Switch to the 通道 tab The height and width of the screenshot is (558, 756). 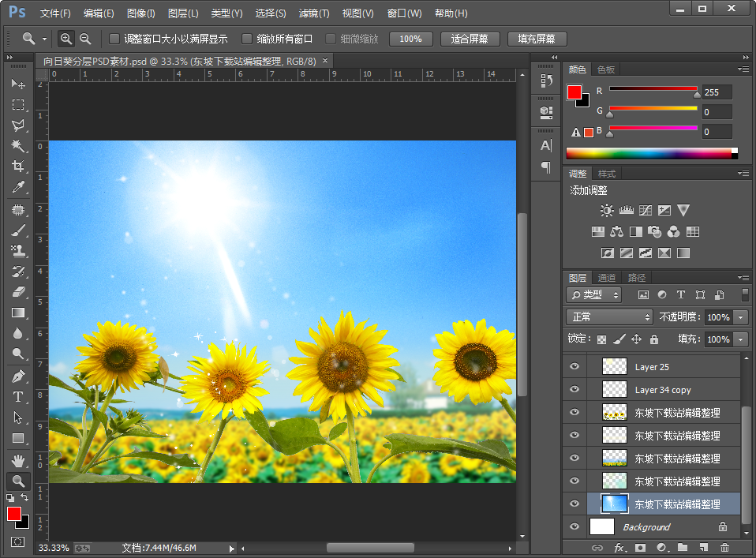click(x=606, y=278)
